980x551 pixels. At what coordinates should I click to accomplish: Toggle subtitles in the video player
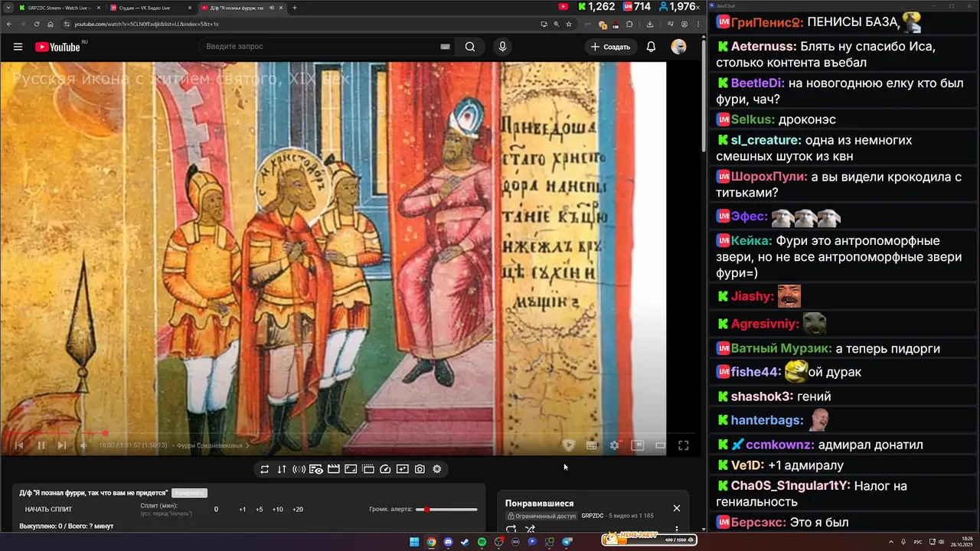point(591,445)
